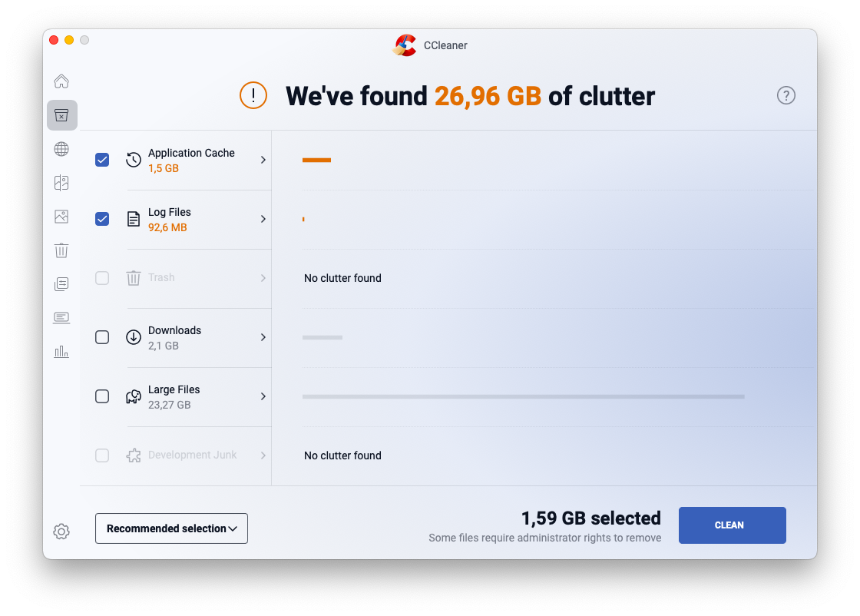Open the Duplicate Finder sidebar icon

[x=61, y=182]
